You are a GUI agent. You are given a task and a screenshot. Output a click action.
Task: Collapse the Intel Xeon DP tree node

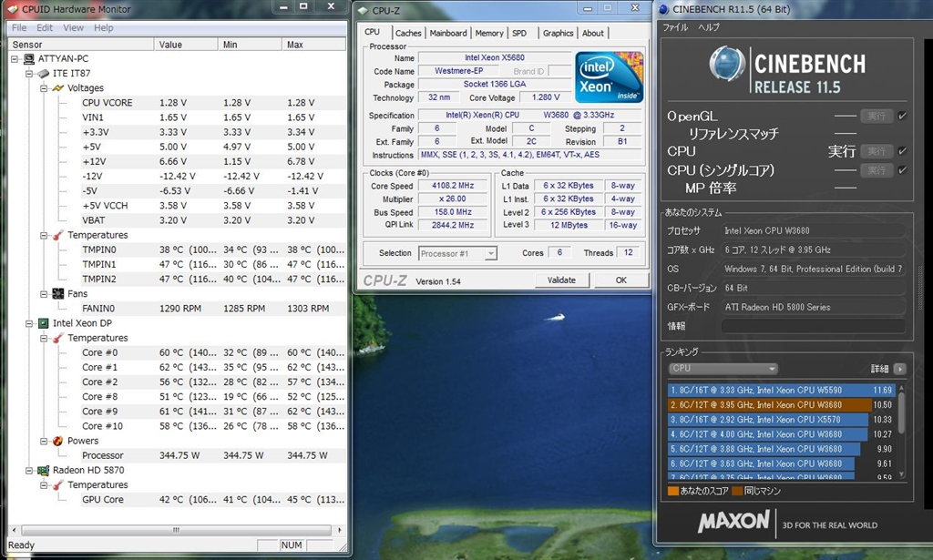[x=29, y=323]
